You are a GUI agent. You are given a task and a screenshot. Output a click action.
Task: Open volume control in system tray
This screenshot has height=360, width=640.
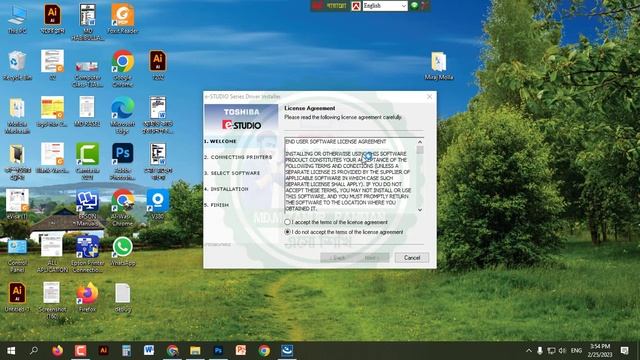click(x=562, y=351)
